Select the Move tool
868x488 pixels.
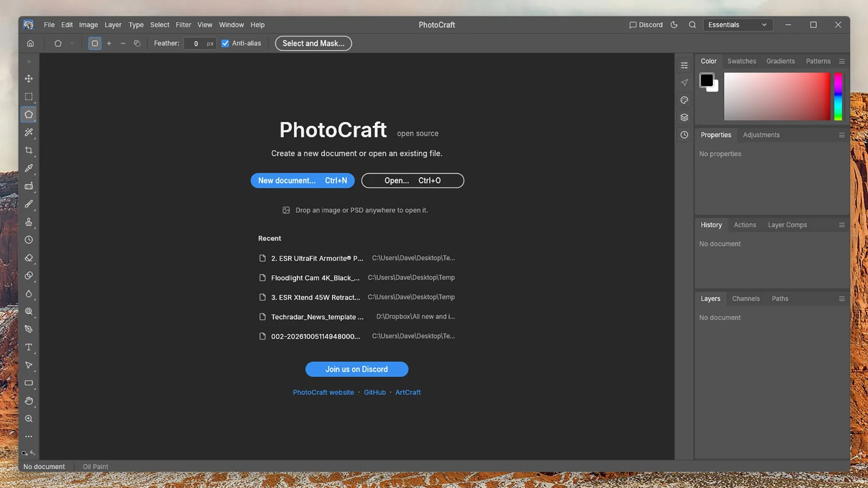point(29,79)
